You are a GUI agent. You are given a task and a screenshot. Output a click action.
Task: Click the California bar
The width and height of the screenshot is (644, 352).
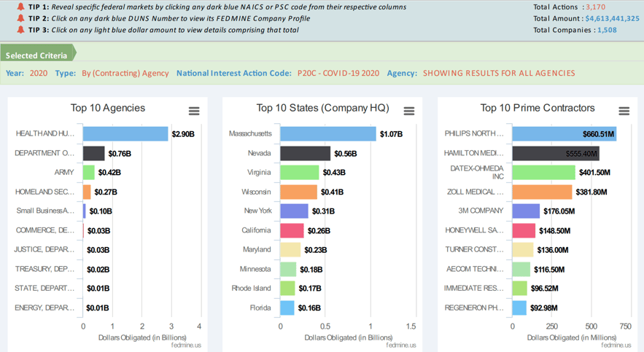(x=292, y=230)
